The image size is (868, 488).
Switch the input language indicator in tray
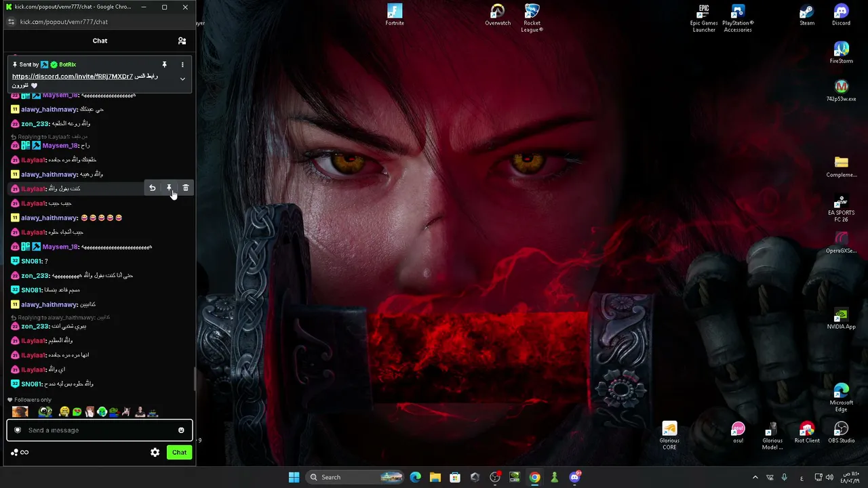click(802, 477)
